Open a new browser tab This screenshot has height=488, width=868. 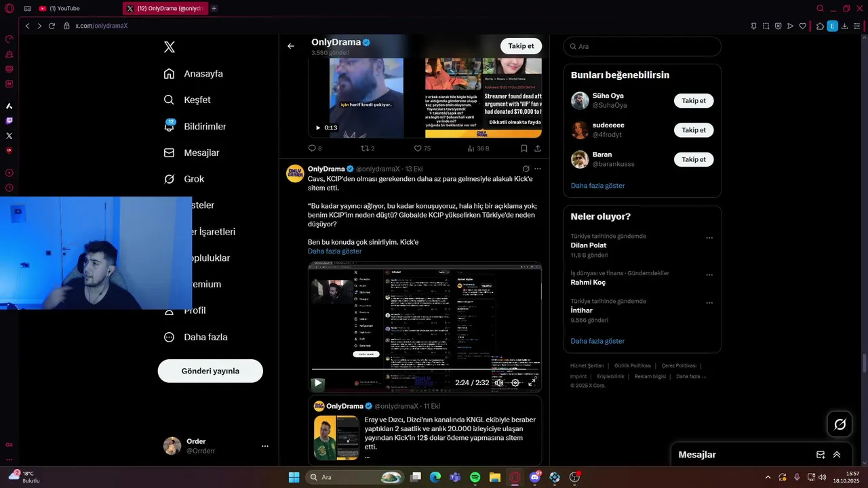tap(214, 8)
